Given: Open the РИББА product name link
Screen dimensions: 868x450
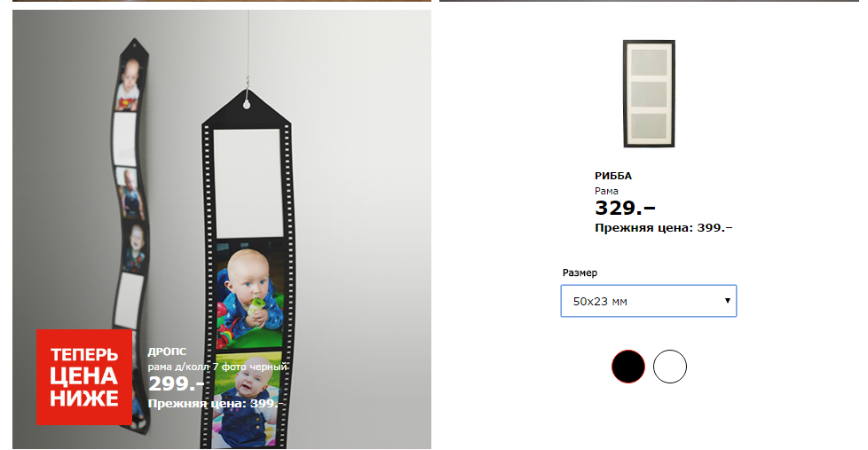Looking at the screenshot, I should click(612, 176).
